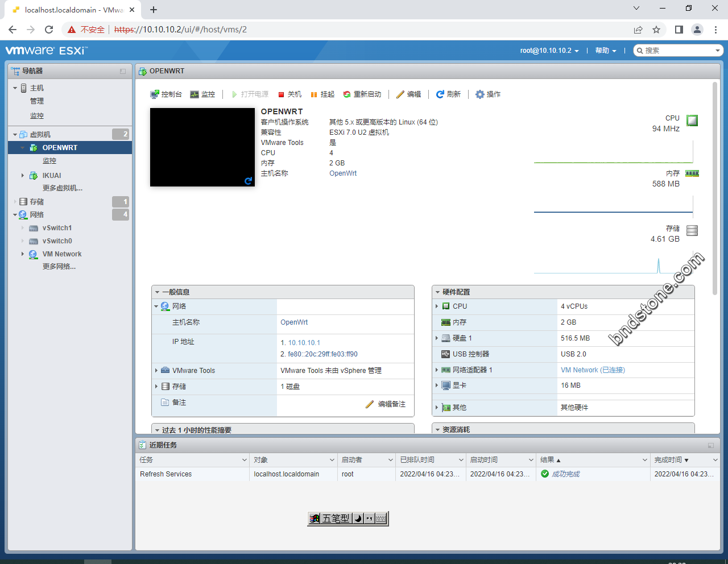The height and width of the screenshot is (564, 728).
Task: Refresh the console thumbnail screenshot icon
Action: pos(249,181)
